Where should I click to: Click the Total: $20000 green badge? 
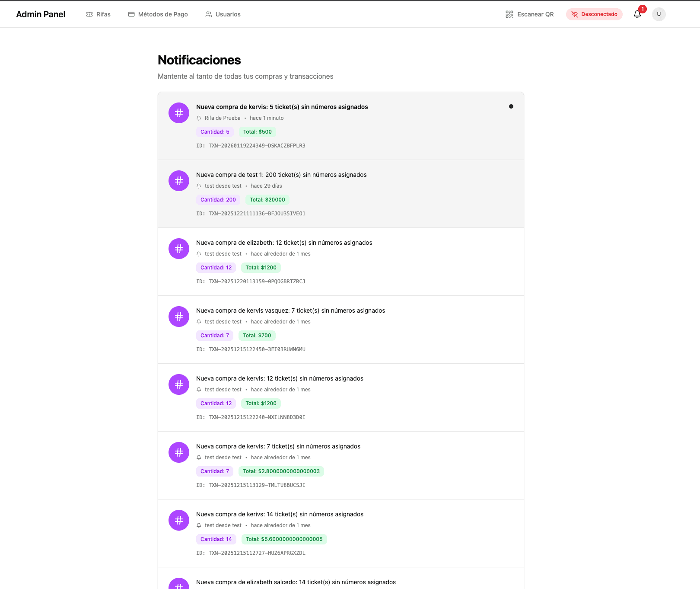click(267, 199)
